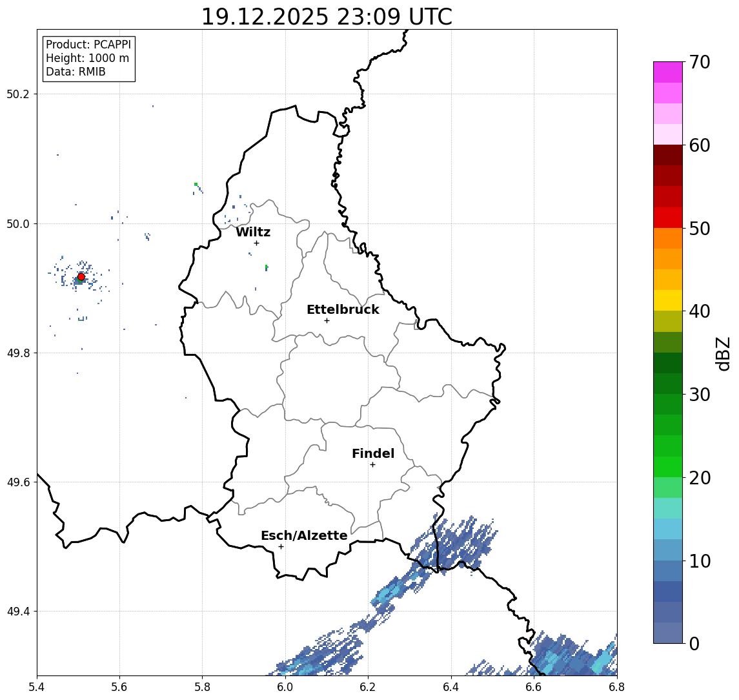The width and height of the screenshot is (739, 700).
Task: Click the yellow colorbar swatch near 40 dBZ
Action: [668, 300]
